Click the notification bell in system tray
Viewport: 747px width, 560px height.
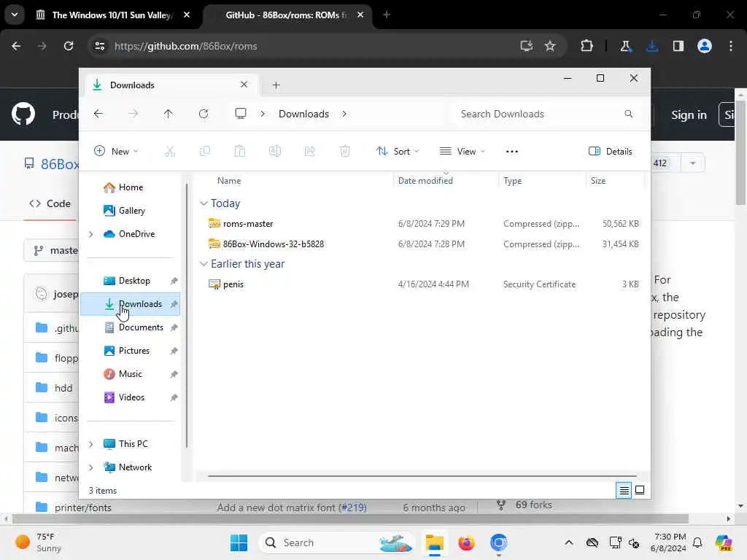pos(697,542)
